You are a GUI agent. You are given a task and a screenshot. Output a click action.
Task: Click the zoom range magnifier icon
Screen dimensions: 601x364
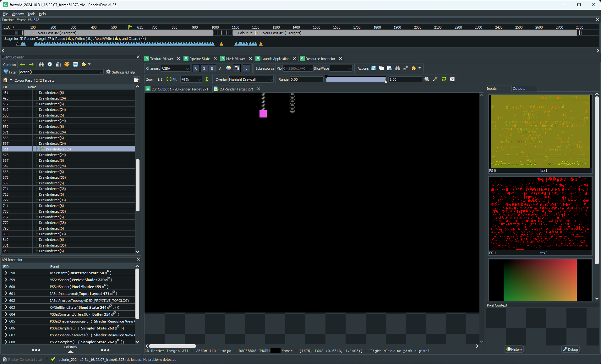(x=427, y=79)
